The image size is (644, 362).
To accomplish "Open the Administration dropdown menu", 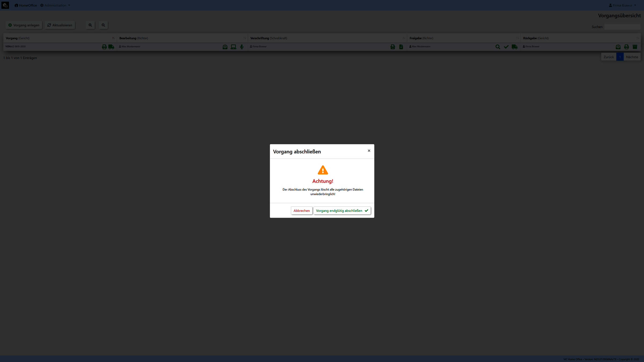I will coord(55,5).
